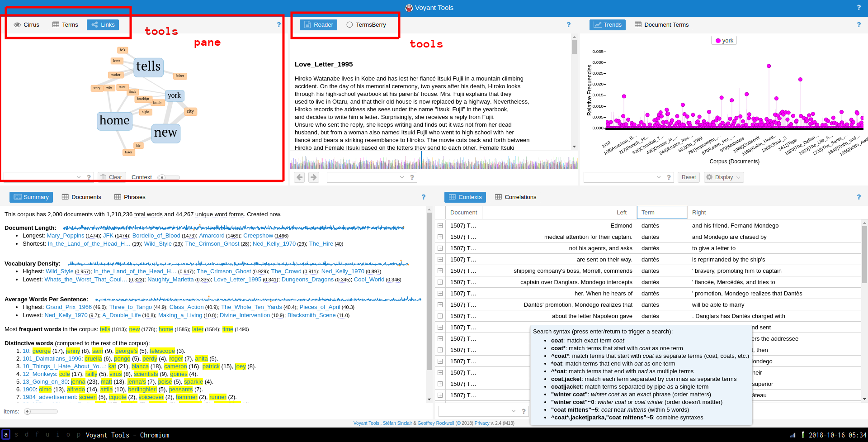Sort by the Term column header
868x442 pixels.
coord(662,213)
